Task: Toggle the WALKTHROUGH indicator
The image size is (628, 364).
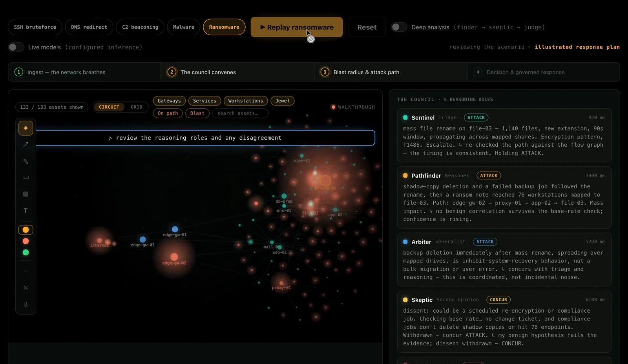Action: tap(353, 107)
